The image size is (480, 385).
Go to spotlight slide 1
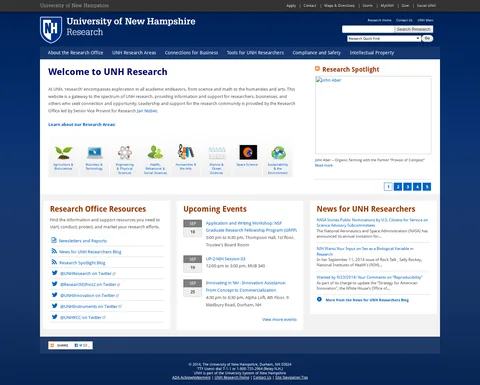pyautogui.click(x=388, y=187)
